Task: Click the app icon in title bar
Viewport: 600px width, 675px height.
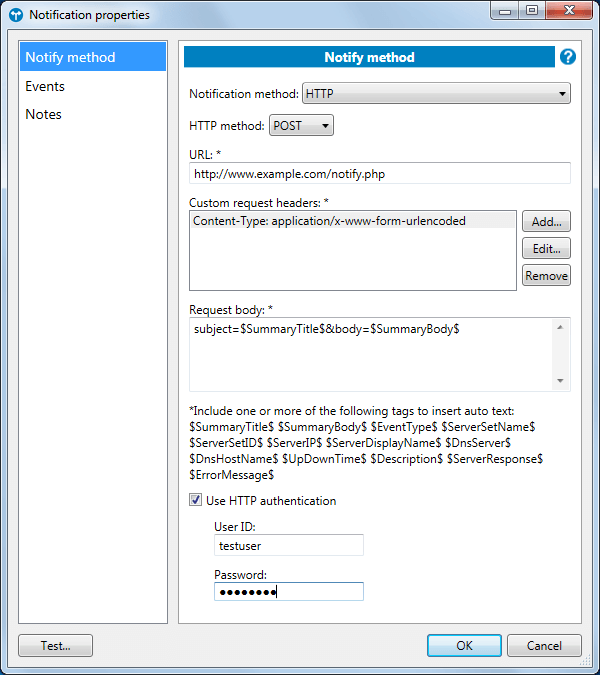Action: click(x=15, y=15)
